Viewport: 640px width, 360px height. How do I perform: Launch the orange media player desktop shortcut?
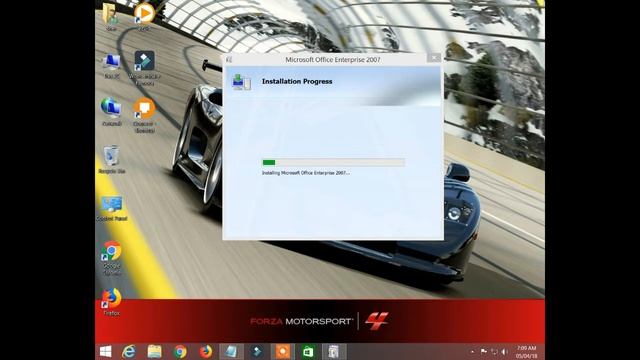point(144,15)
